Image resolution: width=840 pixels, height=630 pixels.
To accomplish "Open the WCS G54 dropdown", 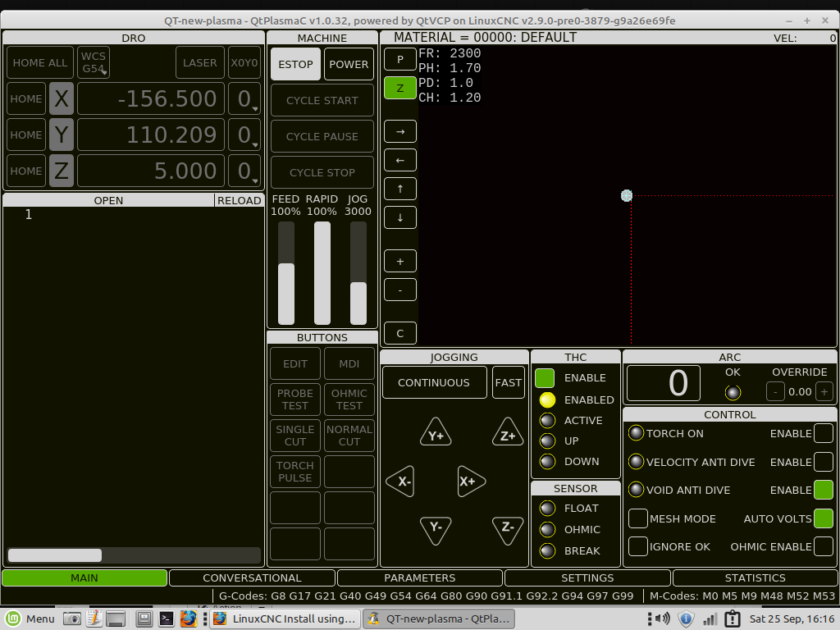I will 94,62.
